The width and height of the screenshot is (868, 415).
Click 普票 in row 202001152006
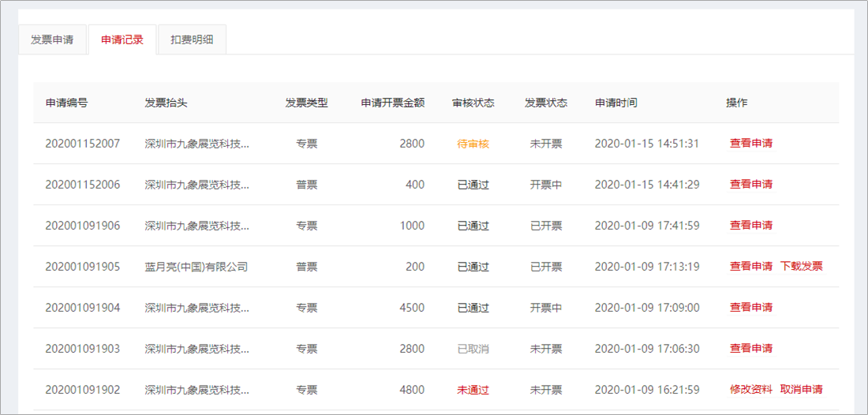tap(307, 185)
